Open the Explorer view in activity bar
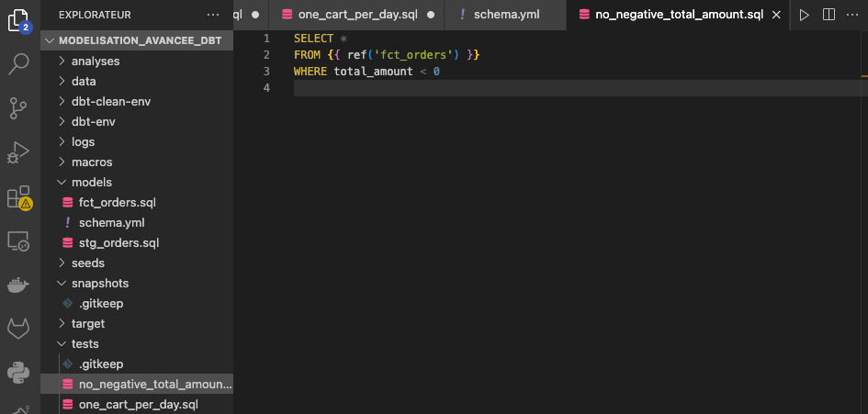868x414 pixels. (x=19, y=21)
